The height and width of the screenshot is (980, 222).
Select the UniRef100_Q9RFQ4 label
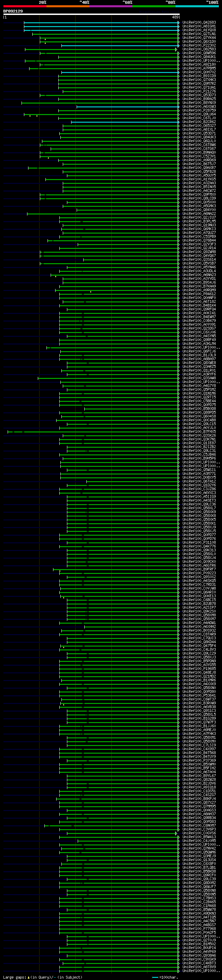(199, 309)
